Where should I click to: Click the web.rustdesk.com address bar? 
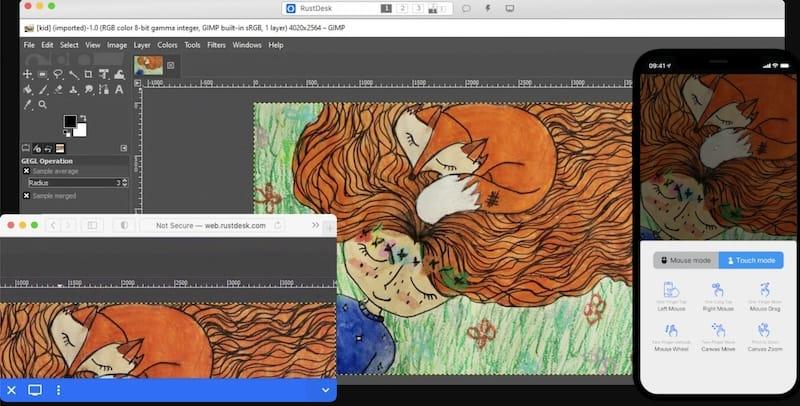[213, 225]
